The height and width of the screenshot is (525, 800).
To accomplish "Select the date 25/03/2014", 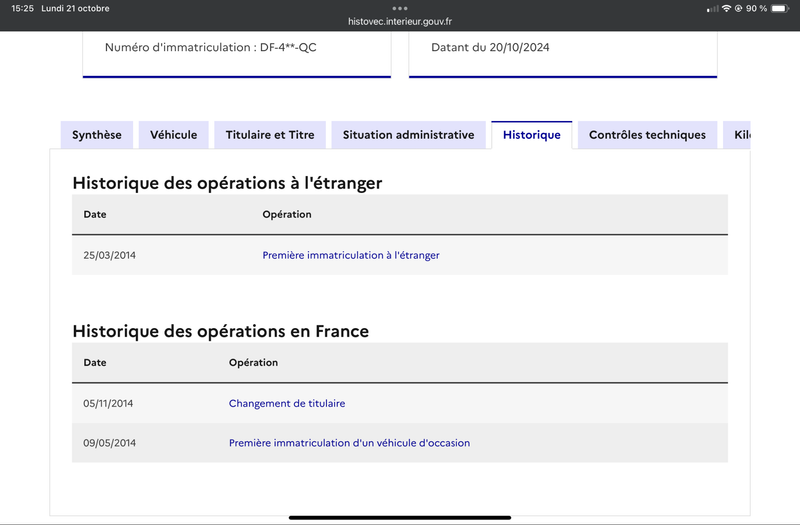I will pyautogui.click(x=110, y=255).
